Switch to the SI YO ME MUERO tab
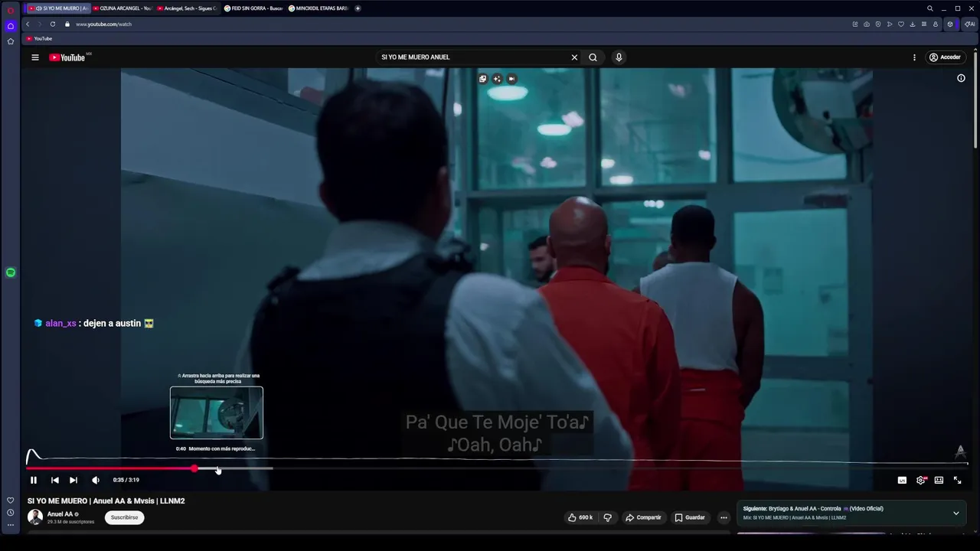The width and height of the screenshot is (980, 551). [x=59, y=8]
